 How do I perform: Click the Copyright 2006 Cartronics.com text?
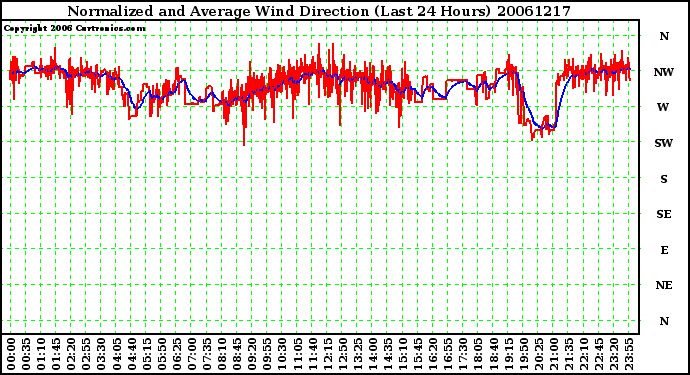75,29
